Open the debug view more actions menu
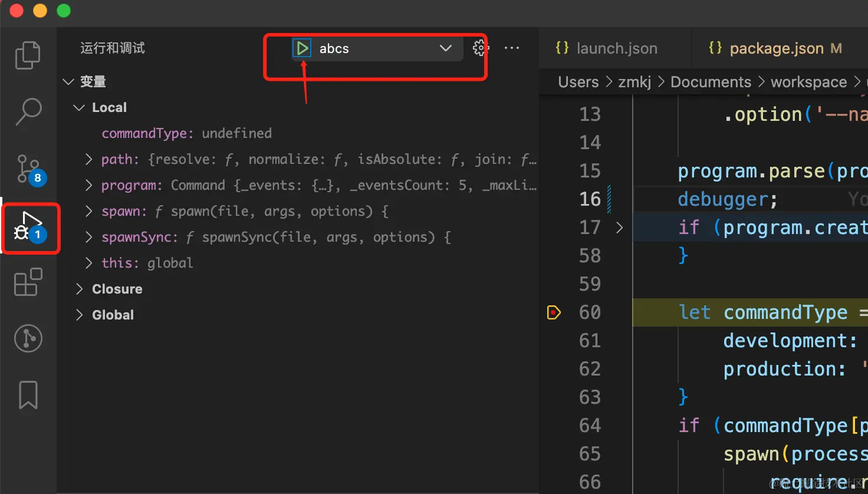This screenshot has height=494, width=868. tap(512, 48)
